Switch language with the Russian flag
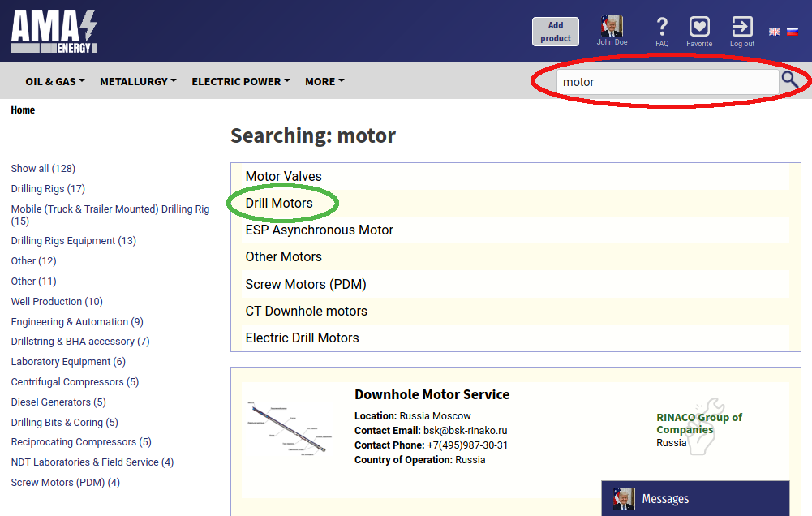This screenshot has height=516, width=812. pos(793,32)
